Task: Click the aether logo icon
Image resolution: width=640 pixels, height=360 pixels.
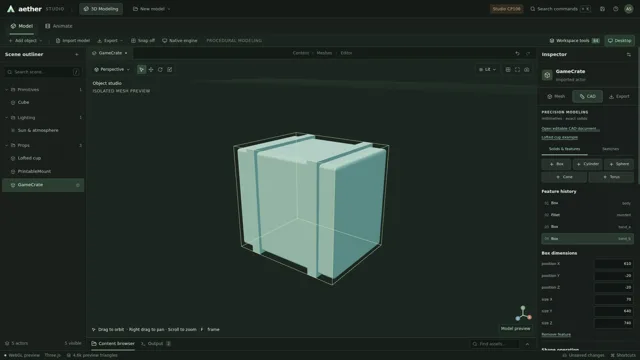Action: [x=11, y=9]
